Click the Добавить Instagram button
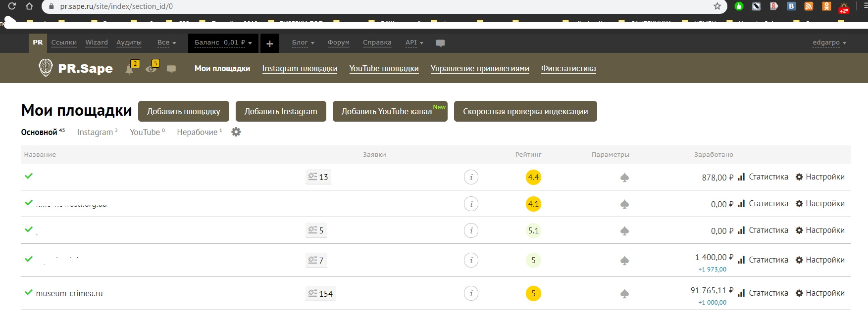This screenshot has height=315, width=868. (281, 111)
